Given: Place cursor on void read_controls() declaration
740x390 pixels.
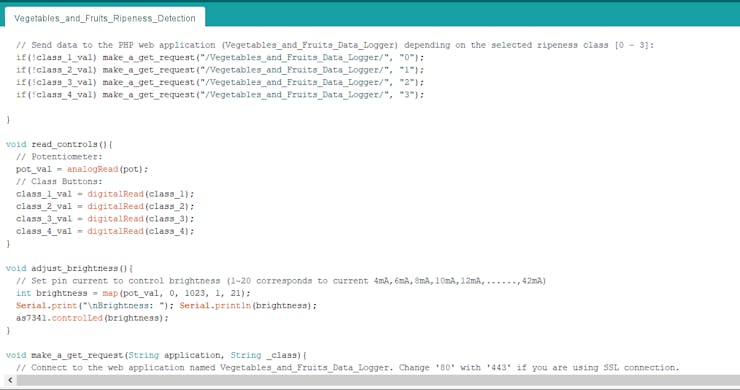Looking at the screenshot, I should tap(59, 144).
